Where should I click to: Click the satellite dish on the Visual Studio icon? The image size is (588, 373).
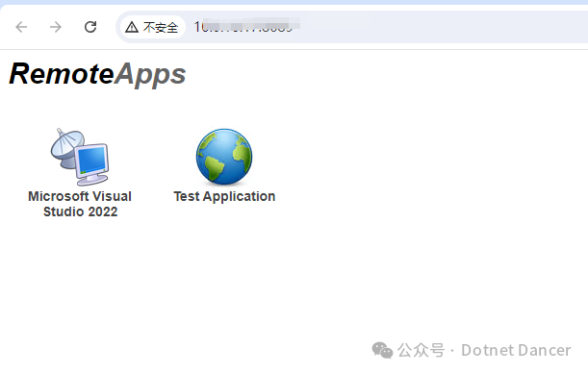[67, 148]
